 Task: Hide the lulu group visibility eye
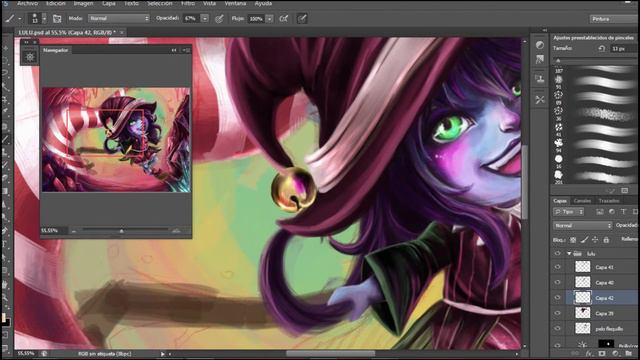click(x=558, y=253)
